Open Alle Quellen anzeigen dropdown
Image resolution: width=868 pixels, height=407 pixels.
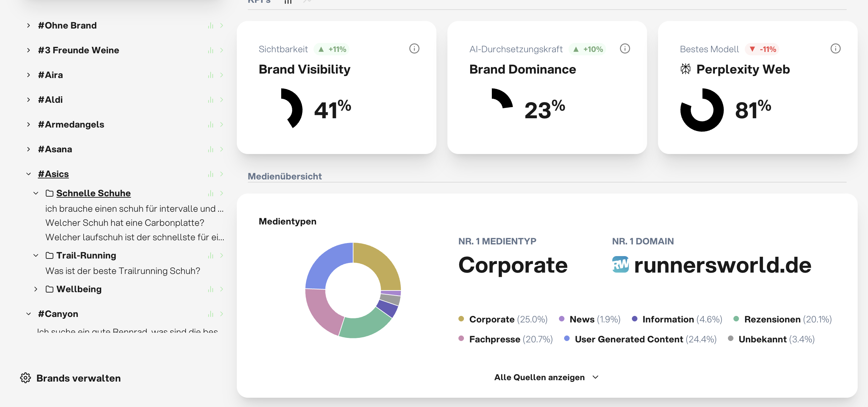coord(547,377)
